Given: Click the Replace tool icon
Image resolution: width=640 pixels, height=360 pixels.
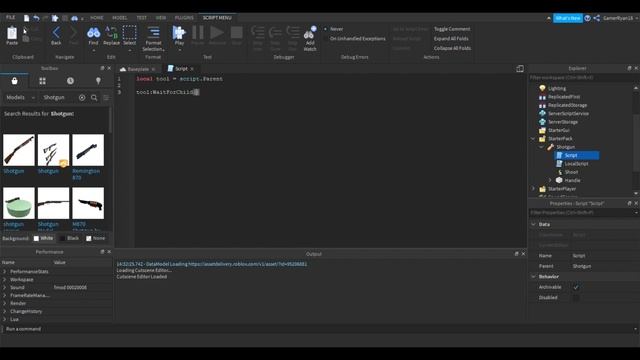Looking at the screenshot, I should pos(111,32).
